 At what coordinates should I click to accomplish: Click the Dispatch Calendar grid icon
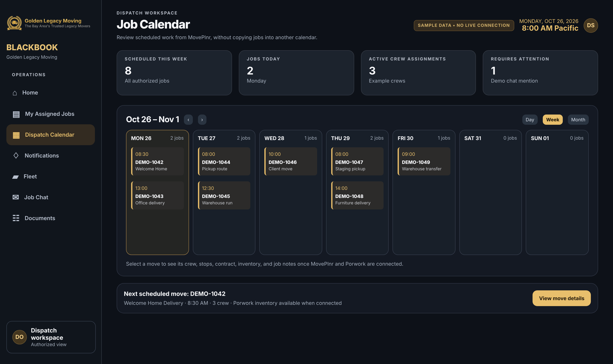coord(16,135)
